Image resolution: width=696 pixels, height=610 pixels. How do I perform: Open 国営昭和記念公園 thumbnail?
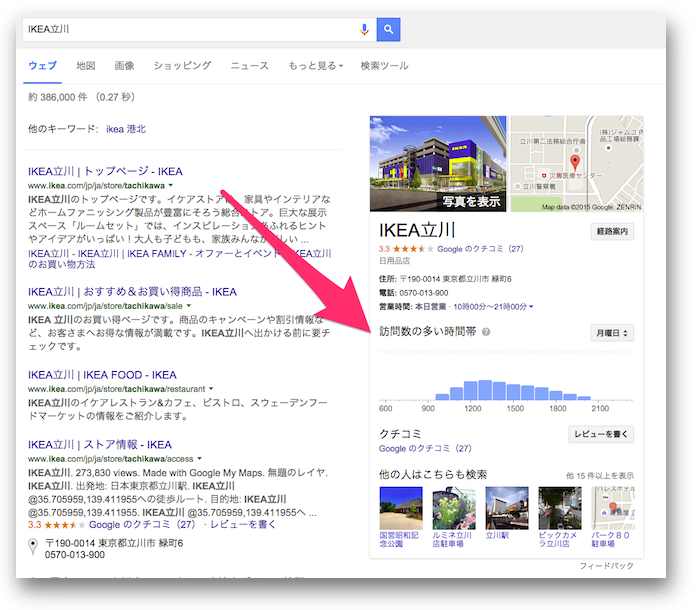coord(401,508)
